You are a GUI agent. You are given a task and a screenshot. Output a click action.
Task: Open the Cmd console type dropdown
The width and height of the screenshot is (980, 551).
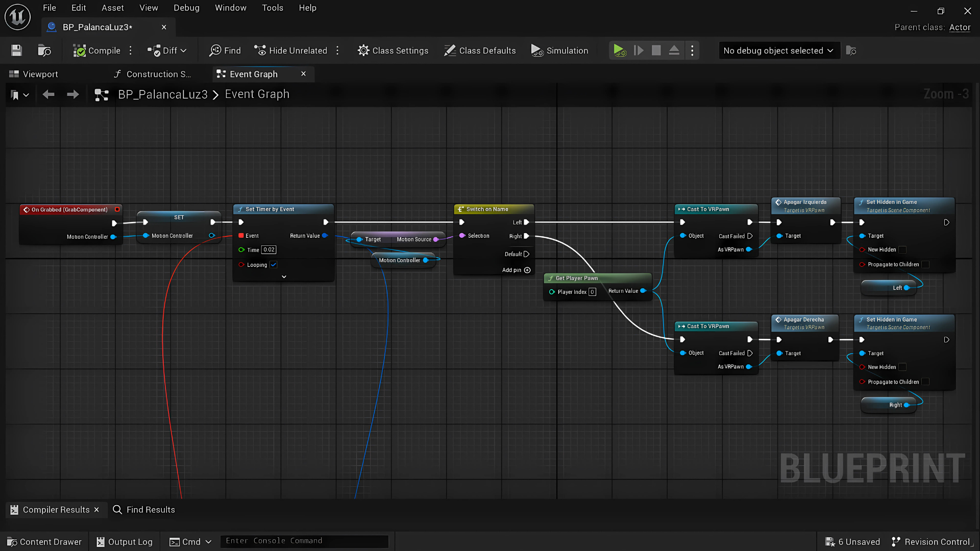point(190,542)
